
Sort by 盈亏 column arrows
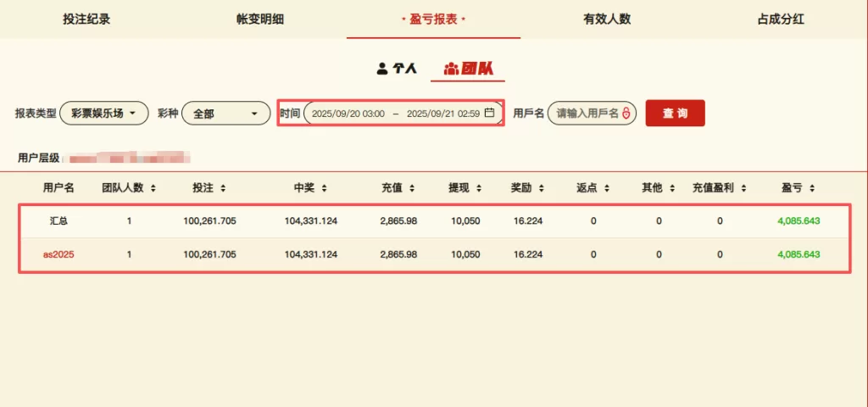[x=811, y=187]
